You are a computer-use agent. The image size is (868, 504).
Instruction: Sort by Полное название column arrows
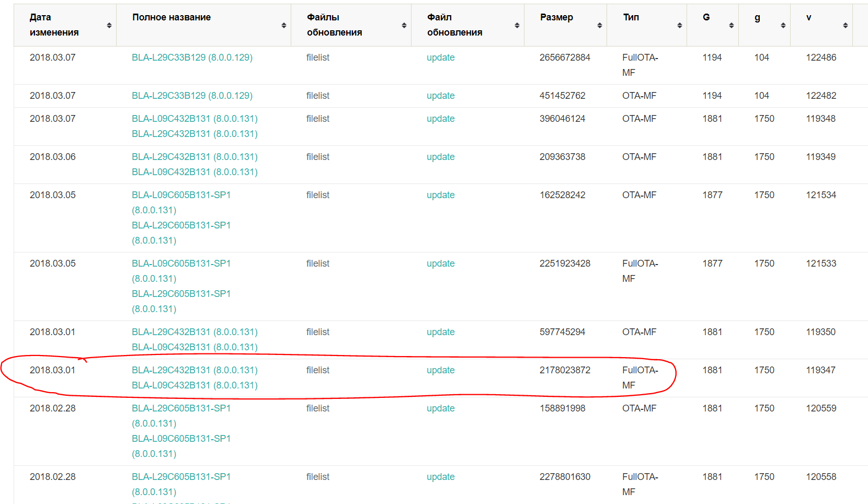pyautogui.click(x=284, y=26)
